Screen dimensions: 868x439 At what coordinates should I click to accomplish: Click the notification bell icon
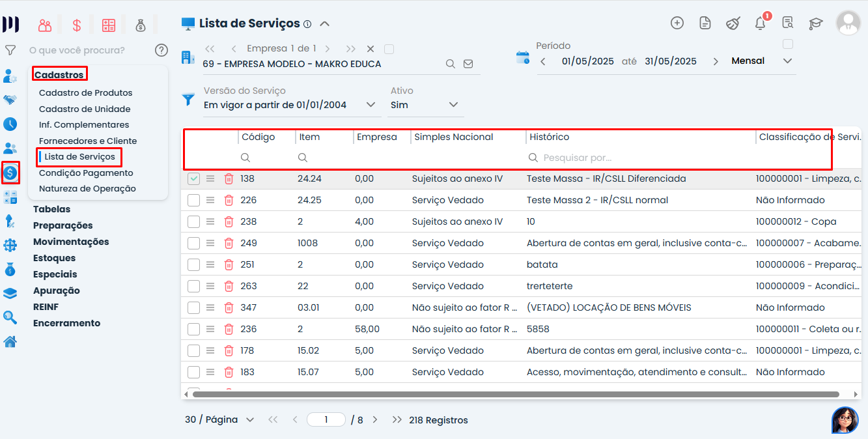coord(760,23)
